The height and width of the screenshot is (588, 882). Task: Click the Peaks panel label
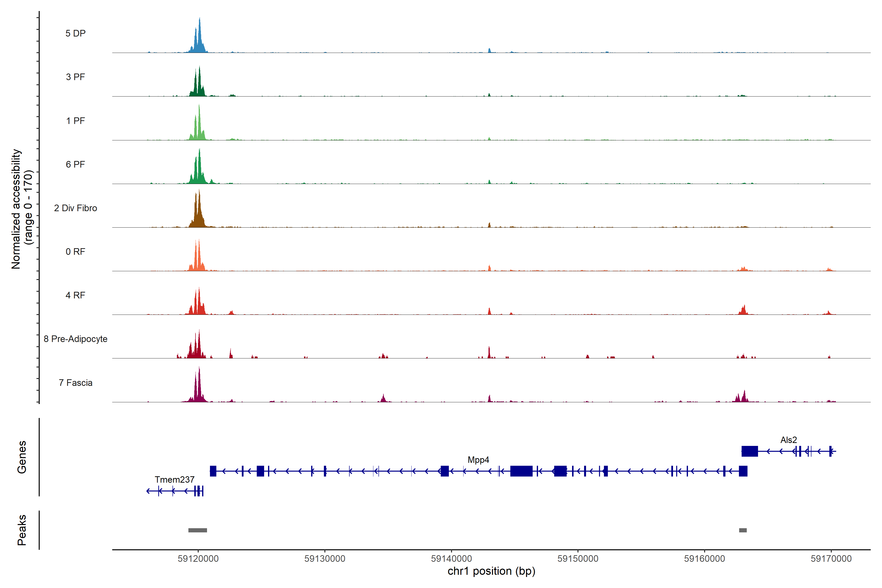pyautogui.click(x=22, y=530)
